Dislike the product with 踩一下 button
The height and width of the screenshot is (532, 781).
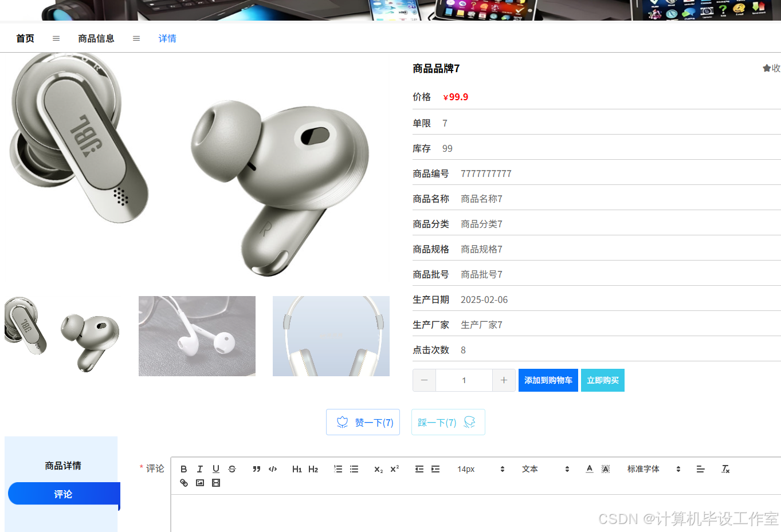point(448,422)
